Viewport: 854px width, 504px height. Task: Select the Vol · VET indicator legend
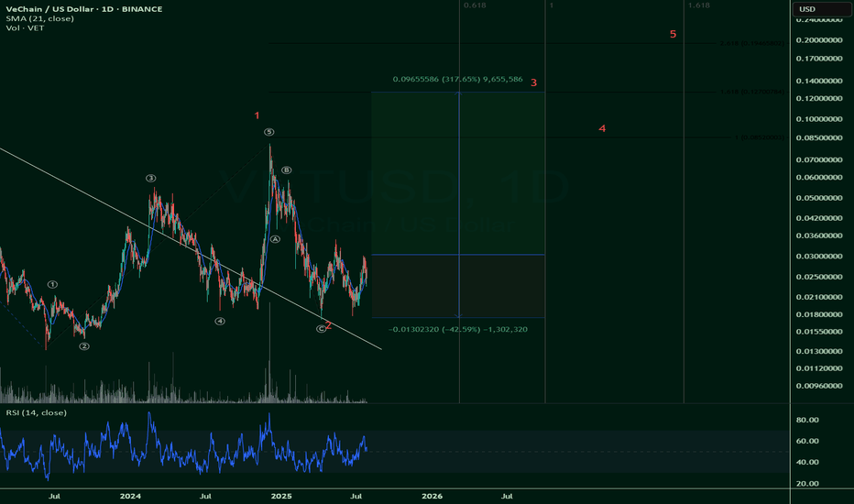[x=25, y=27]
